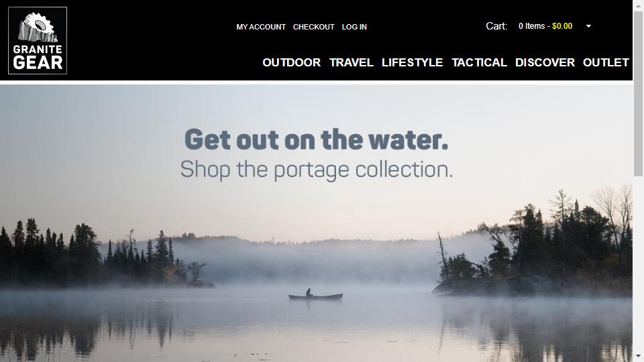Click 'Shop the portage collection' text
This screenshot has height=362, width=644.
click(316, 170)
